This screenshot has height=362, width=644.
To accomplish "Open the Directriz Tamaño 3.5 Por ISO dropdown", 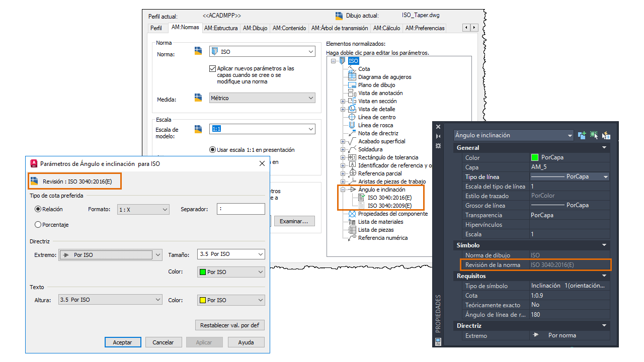I will (x=231, y=254).
